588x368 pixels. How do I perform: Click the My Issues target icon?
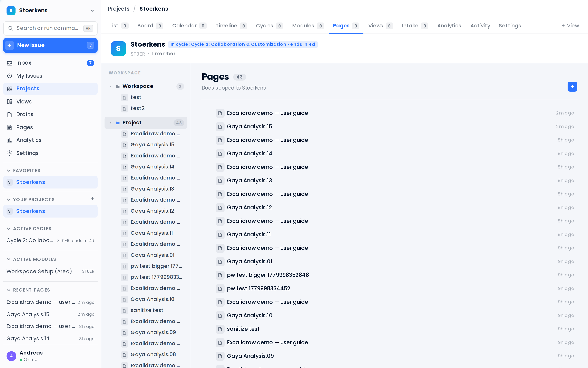9,76
